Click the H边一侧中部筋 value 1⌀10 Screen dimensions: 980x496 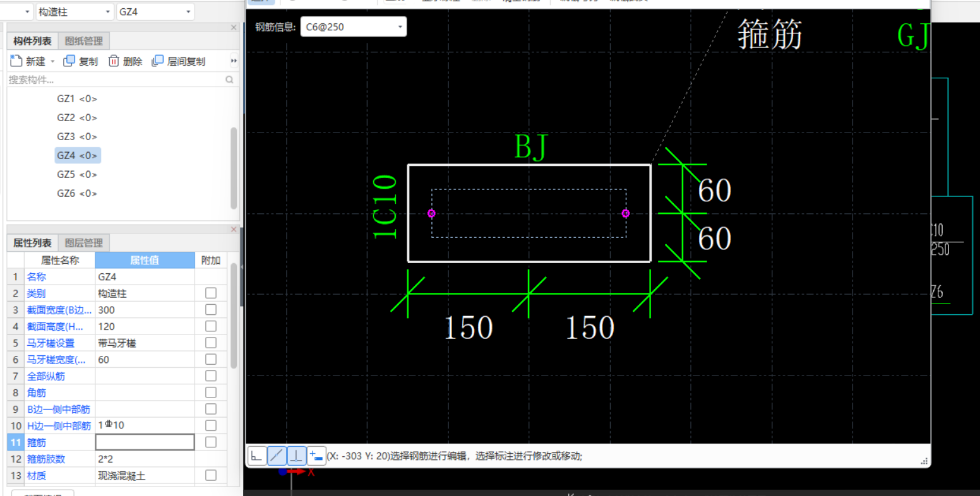pos(145,426)
